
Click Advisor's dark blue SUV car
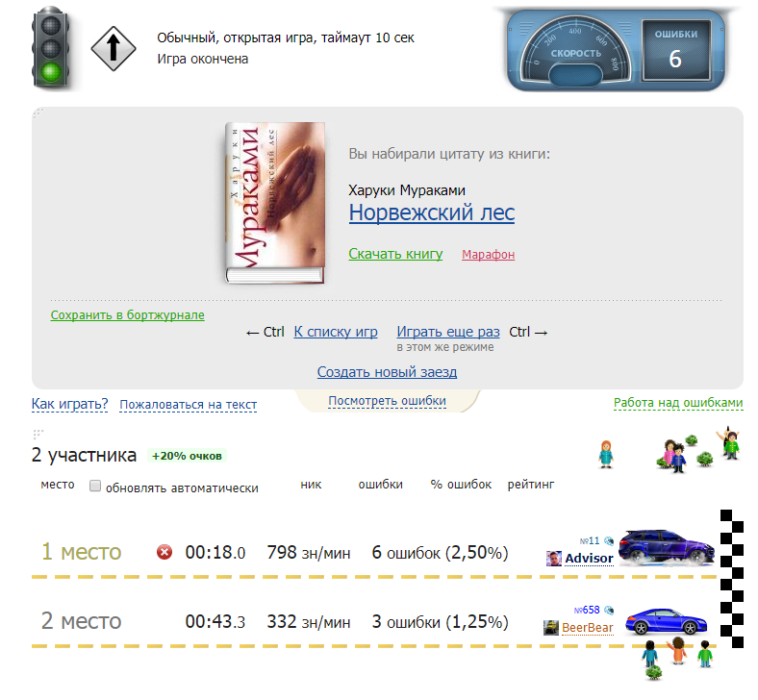tap(667, 547)
